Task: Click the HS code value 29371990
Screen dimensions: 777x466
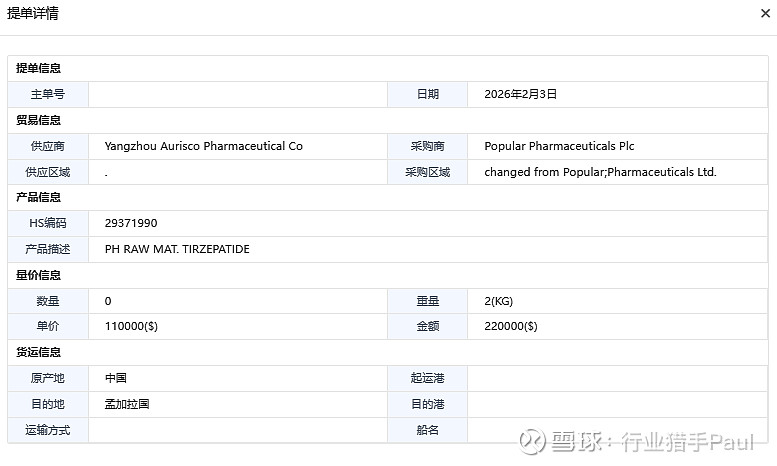Action: pyautogui.click(x=131, y=223)
